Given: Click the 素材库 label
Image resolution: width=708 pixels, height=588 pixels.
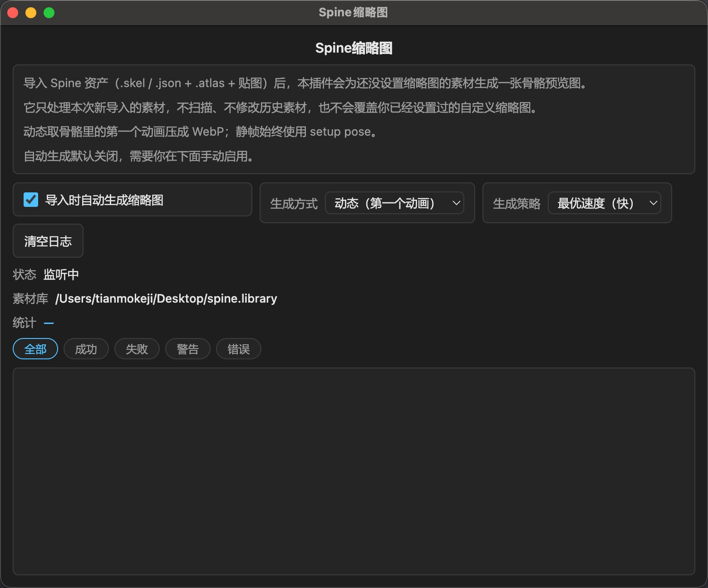Looking at the screenshot, I should [30, 299].
